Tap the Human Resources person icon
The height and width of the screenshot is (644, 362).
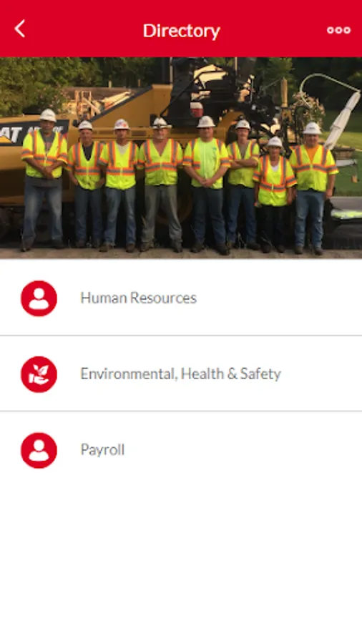[39, 298]
